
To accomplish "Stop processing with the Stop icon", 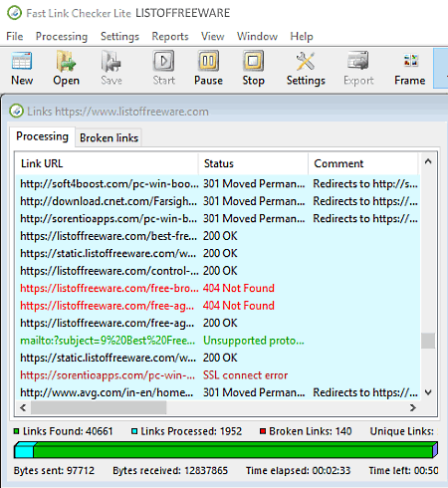I will tap(253, 61).
